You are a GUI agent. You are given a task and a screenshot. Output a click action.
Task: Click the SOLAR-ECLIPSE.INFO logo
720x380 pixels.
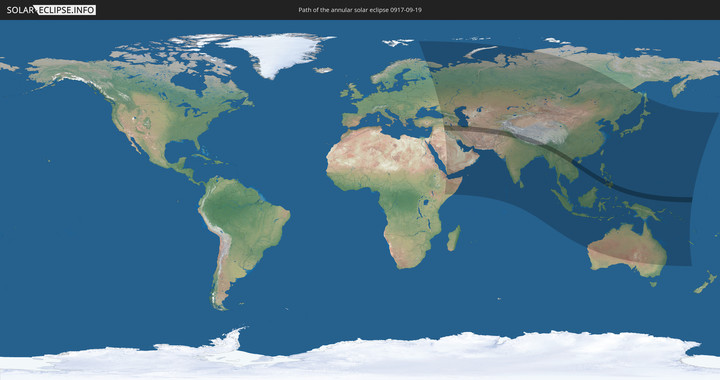51,10
